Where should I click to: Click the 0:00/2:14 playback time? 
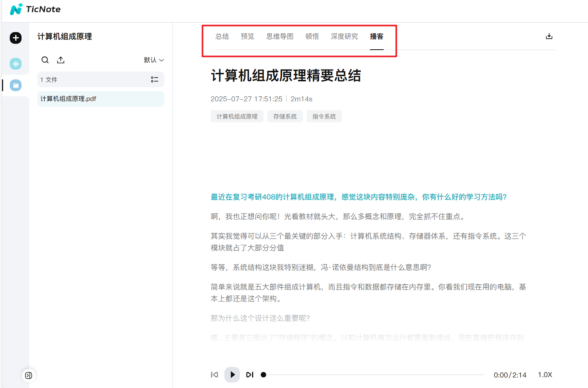[510, 375]
